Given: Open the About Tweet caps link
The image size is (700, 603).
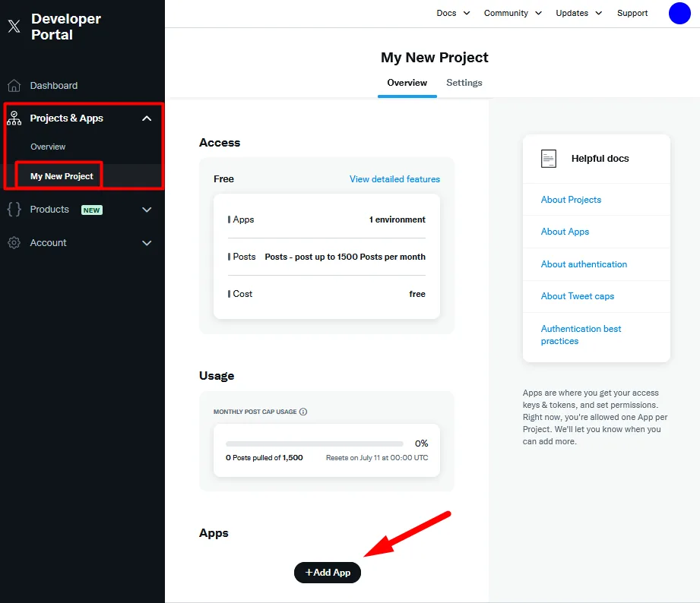Looking at the screenshot, I should pyautogui.click(x=577, y=296).
